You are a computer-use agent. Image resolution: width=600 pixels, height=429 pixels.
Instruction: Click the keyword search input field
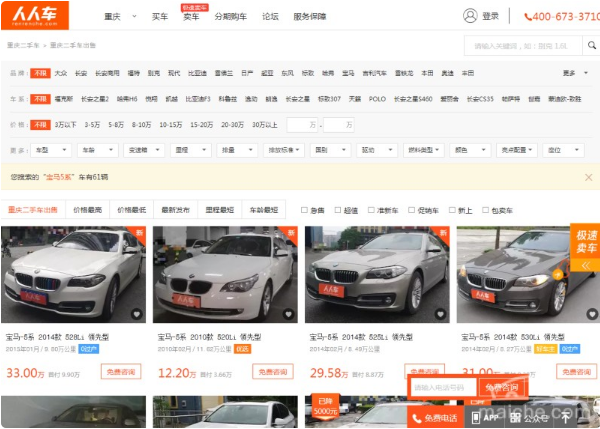523,46
